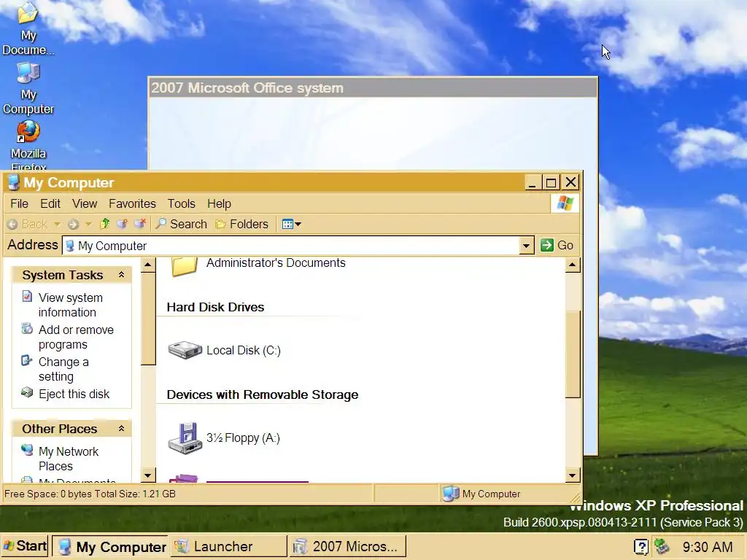Viewport: 747px width, 560px height.
Task: Toggle the Folders pane
Action: pyautogui.click(x=242, y=225)
